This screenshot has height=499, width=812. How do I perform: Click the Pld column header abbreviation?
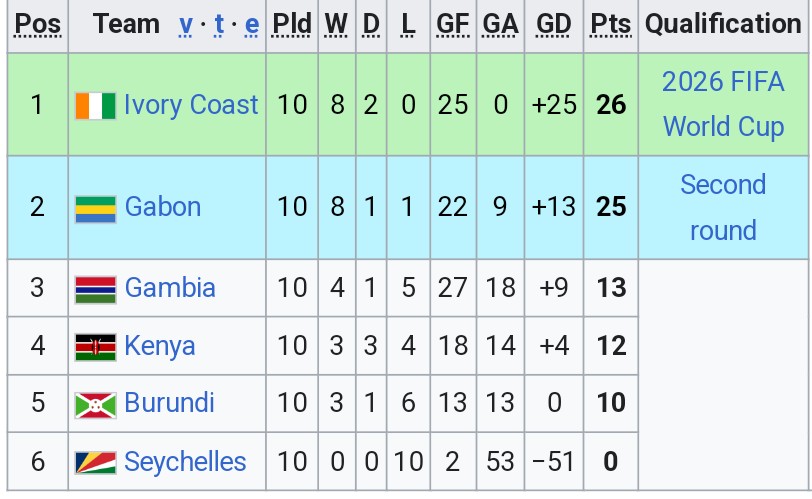(x=292, y=24)
